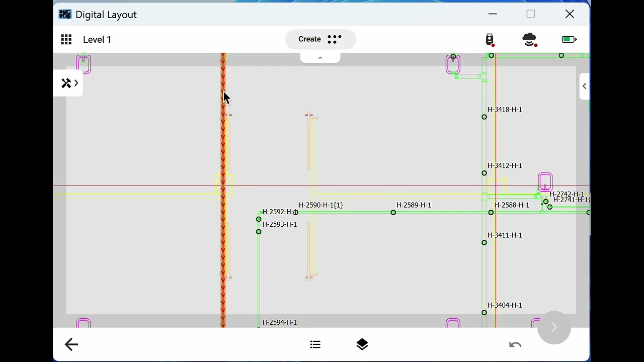Open cloud sync status icon
Image resolution: width=644 pixels, height=362 pixels.
point(530,40)
